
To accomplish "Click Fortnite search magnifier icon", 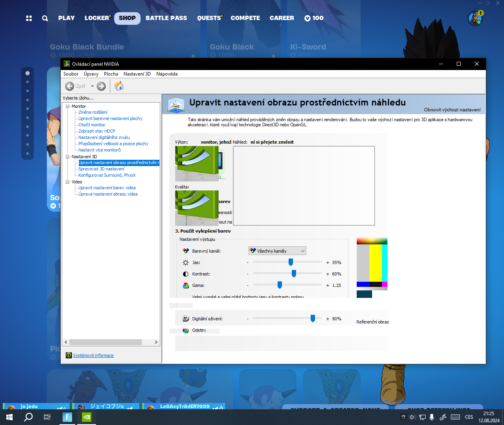I will [45, 18].
